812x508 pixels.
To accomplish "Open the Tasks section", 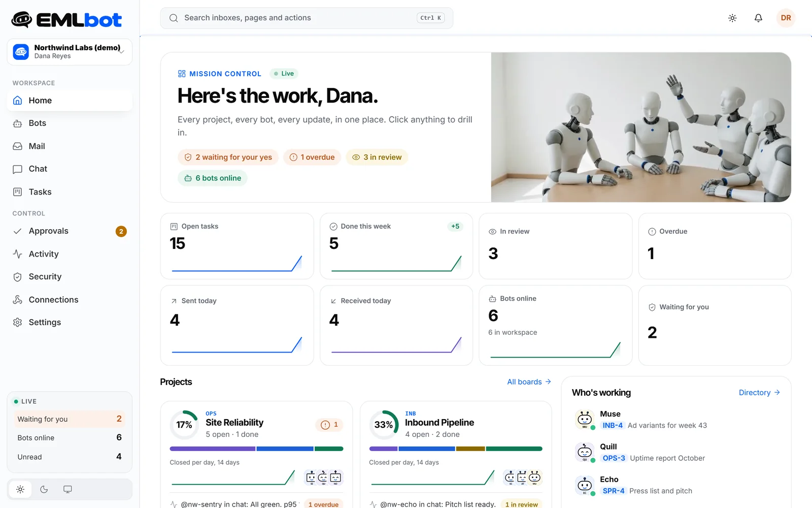I will pyautogui.click(x=70, y=192).
